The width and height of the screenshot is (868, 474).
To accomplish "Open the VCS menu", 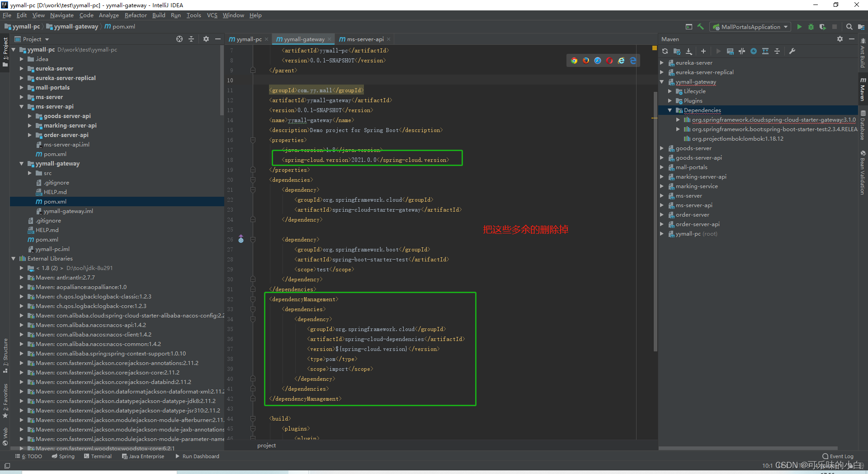I will tap(212, 15).
